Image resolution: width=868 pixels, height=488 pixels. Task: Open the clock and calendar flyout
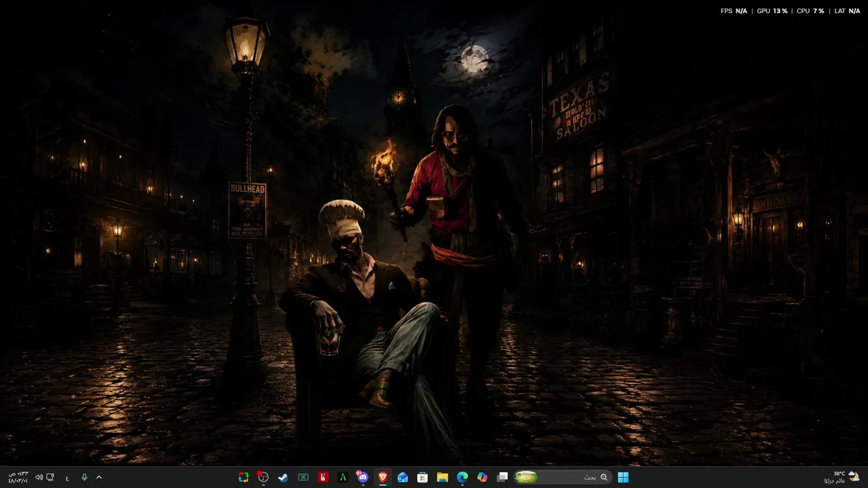click(x=18, y=477)
